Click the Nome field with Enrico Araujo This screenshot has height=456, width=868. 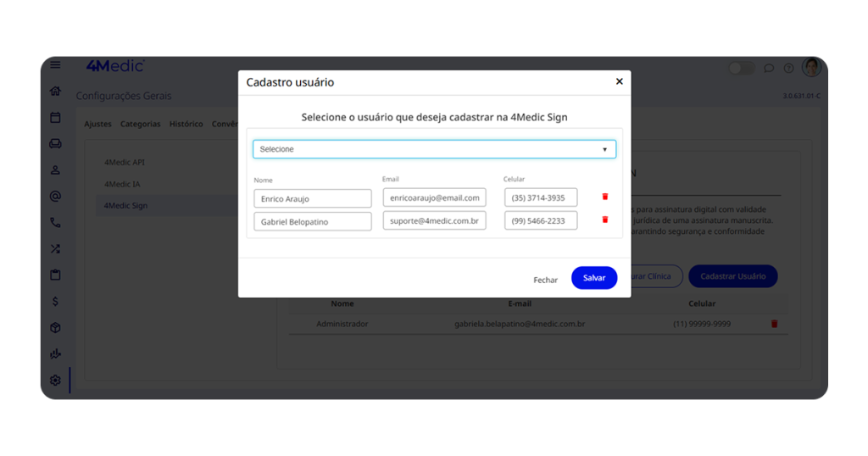(x=313, y=198)
